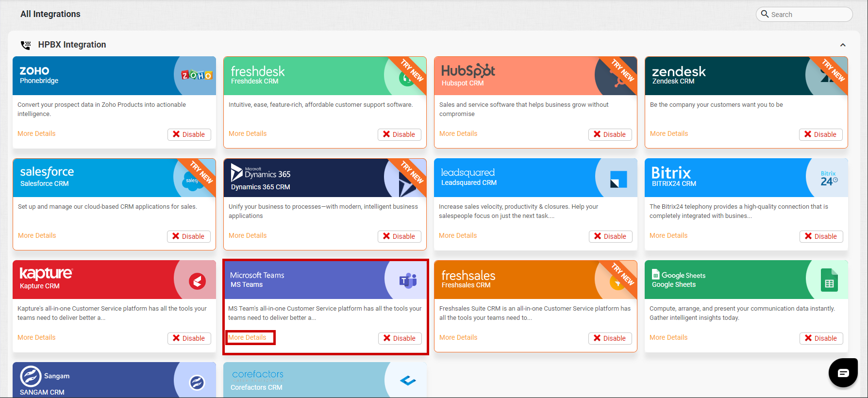Disable the Freshsales CRM integration
The height and width of the screenshot is (398, 868).
[x=610, y=338]
